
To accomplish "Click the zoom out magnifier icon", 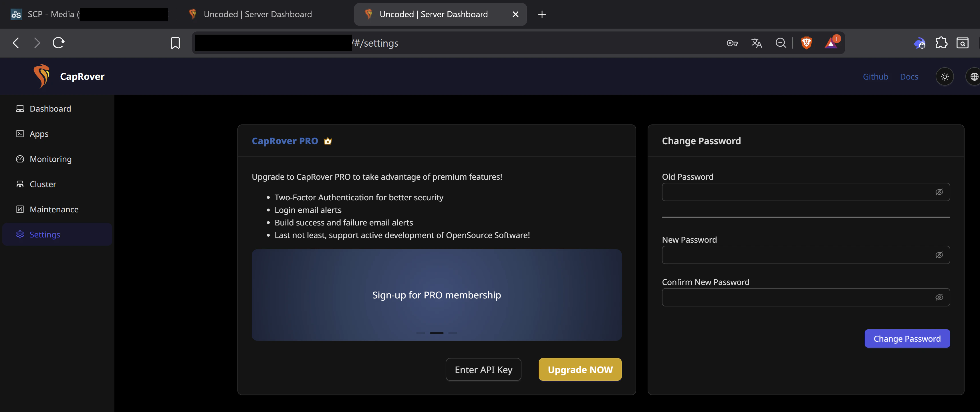I will point(781,43).
